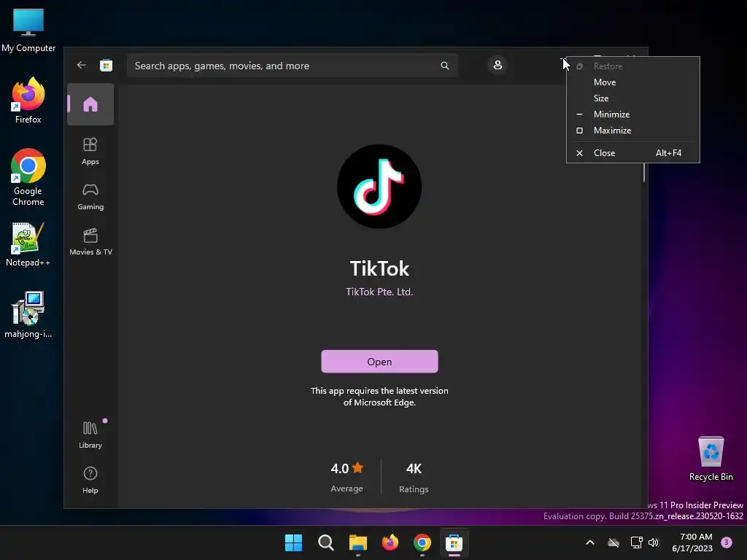This screenshot has width=747, height=560.
Task: Open Gaming section in Store sidebar
Action: pos(90,197)
